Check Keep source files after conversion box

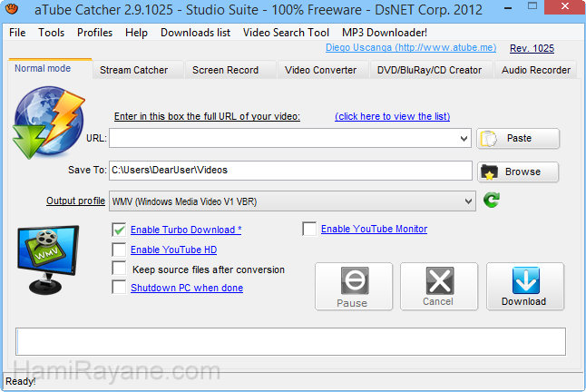[x=119, y=269]
